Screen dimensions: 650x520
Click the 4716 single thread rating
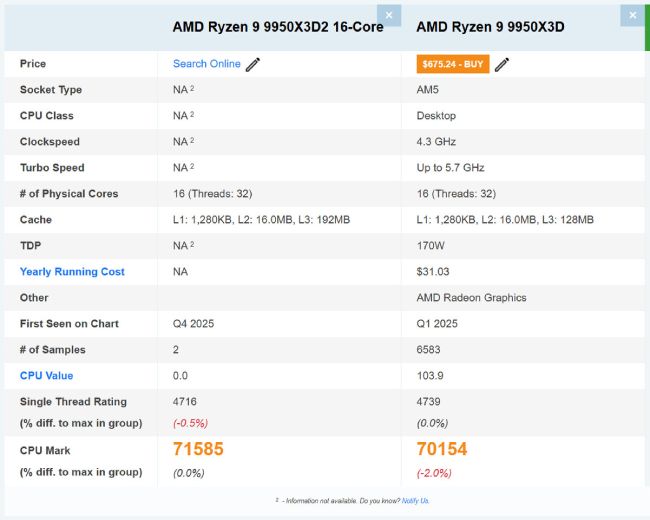point(185,402)
